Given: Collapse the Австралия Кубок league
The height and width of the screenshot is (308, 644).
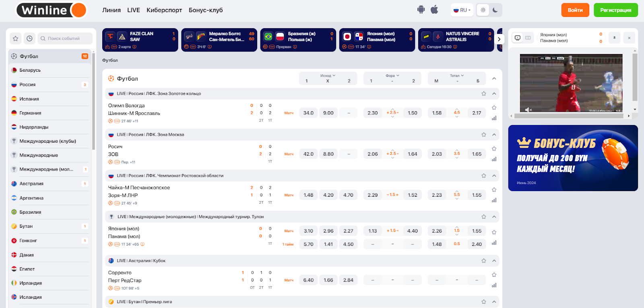Looking at the screenshot, I should pos(494,261).
